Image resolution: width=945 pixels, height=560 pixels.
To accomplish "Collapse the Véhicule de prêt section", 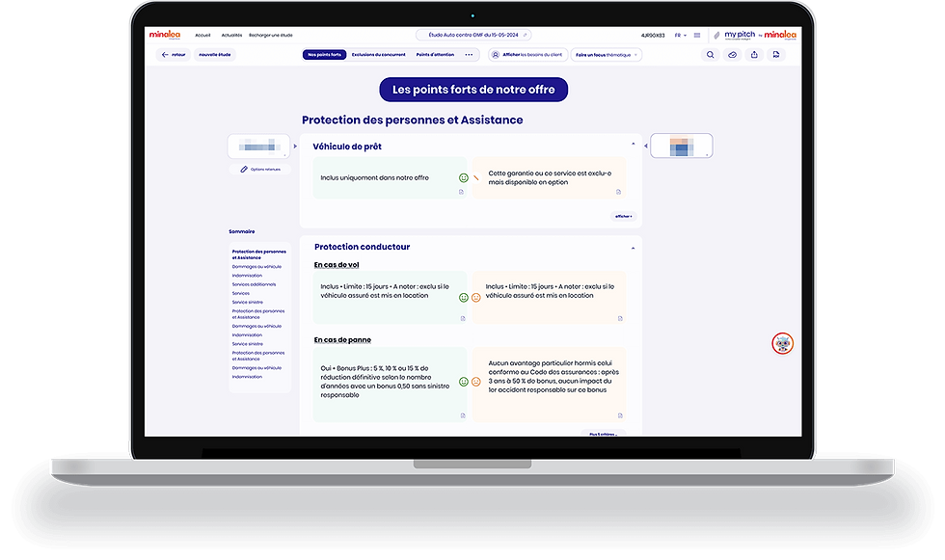I will pos(633,144).
